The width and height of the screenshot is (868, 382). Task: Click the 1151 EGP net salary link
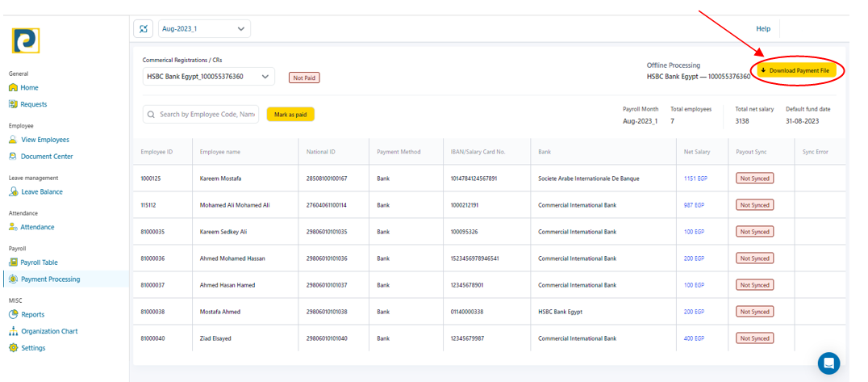point(694,178)
